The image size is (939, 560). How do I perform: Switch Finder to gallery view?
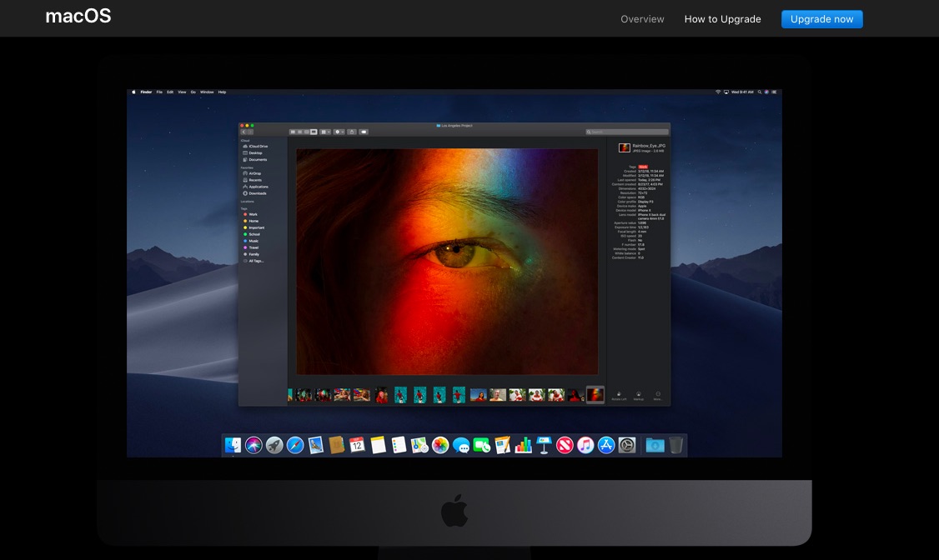(x=314, y=132)
